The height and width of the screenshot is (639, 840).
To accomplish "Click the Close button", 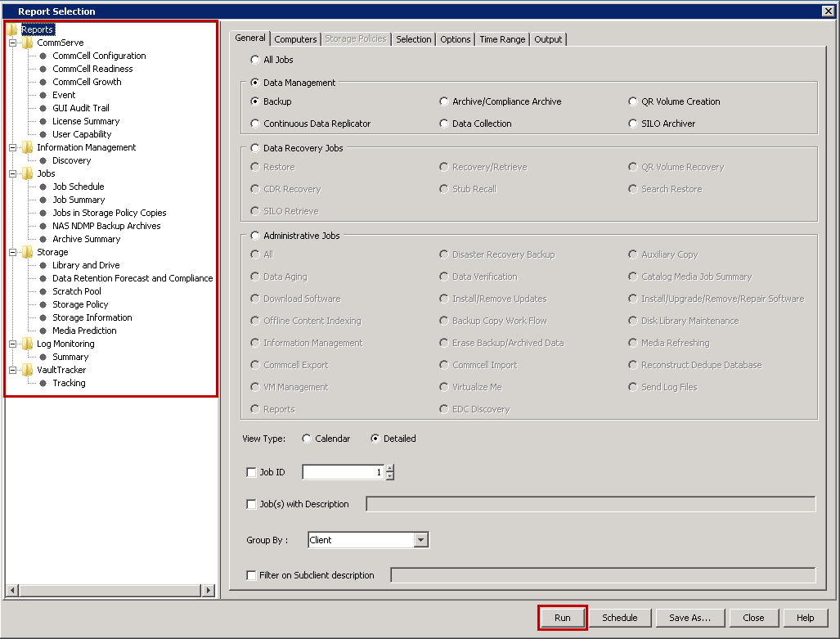I will [x=753, y=618].
